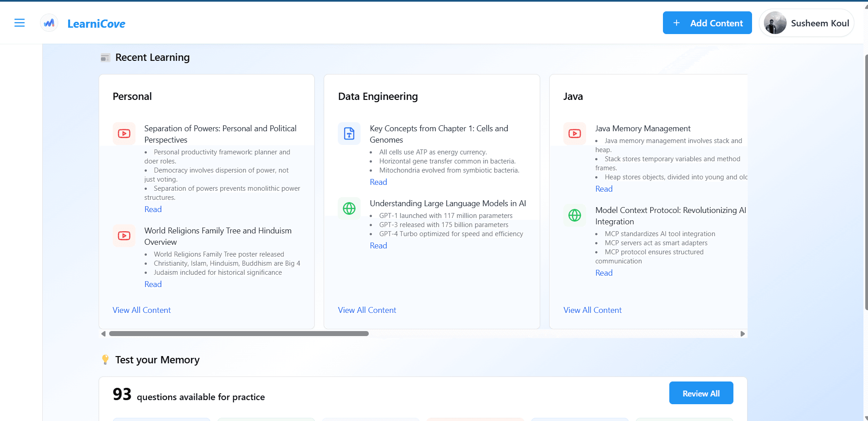Read the Large Language Models summary
The height and width of the screenshot is (421, 868).
378,246
